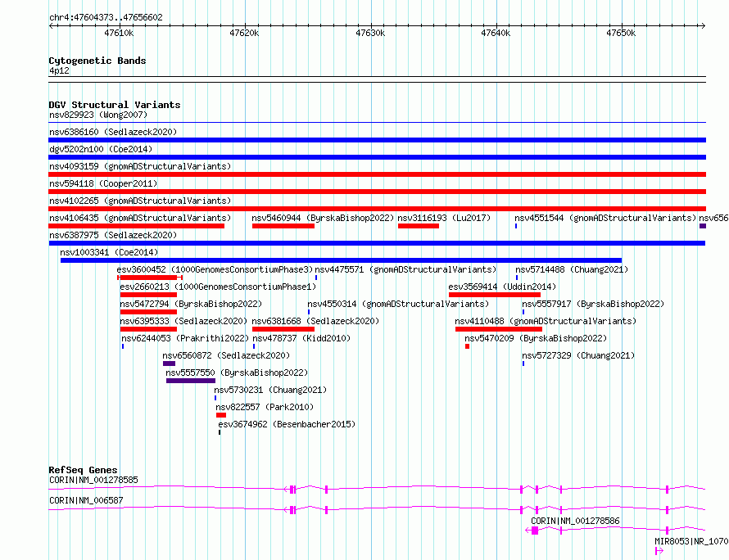Click nsv5472794 (ByrskaBishop2022) label

tap(191, 304)
